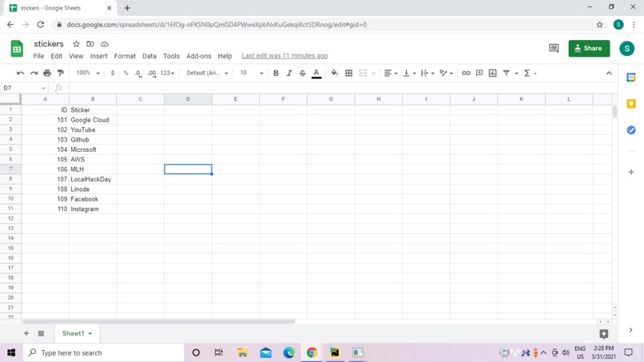Undo the last action
Screen dimensions: 644x362
coord(20,74)
